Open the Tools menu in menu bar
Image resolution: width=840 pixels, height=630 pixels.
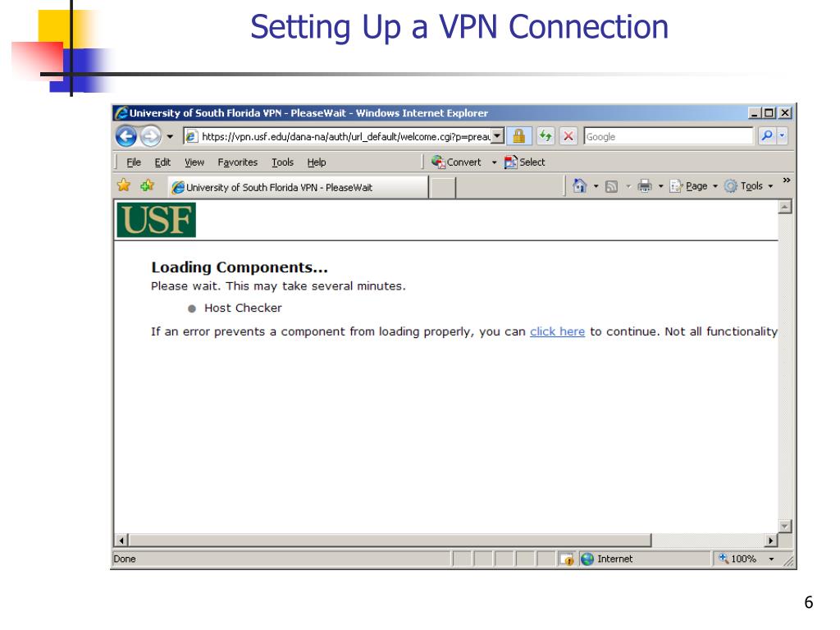tap(282, 162)
